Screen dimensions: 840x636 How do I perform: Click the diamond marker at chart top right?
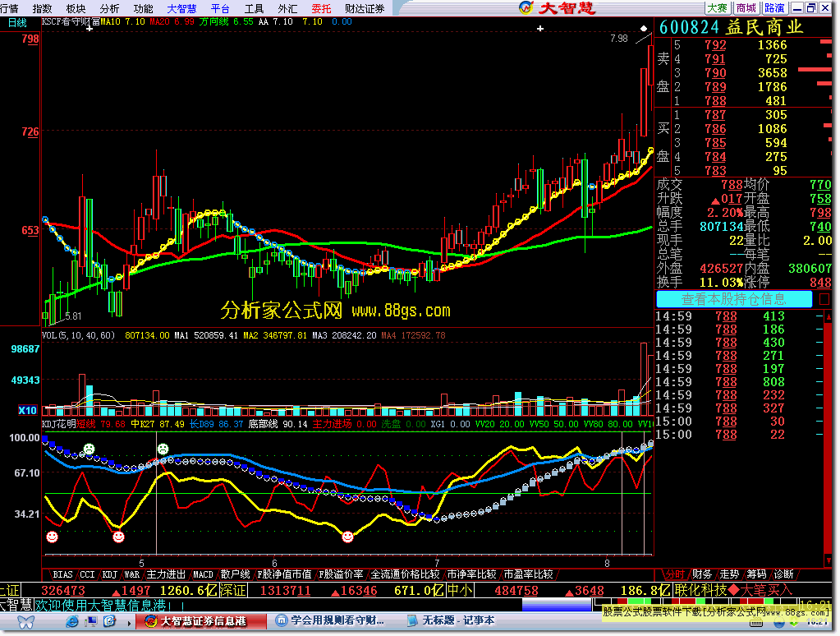coord(644,29)
